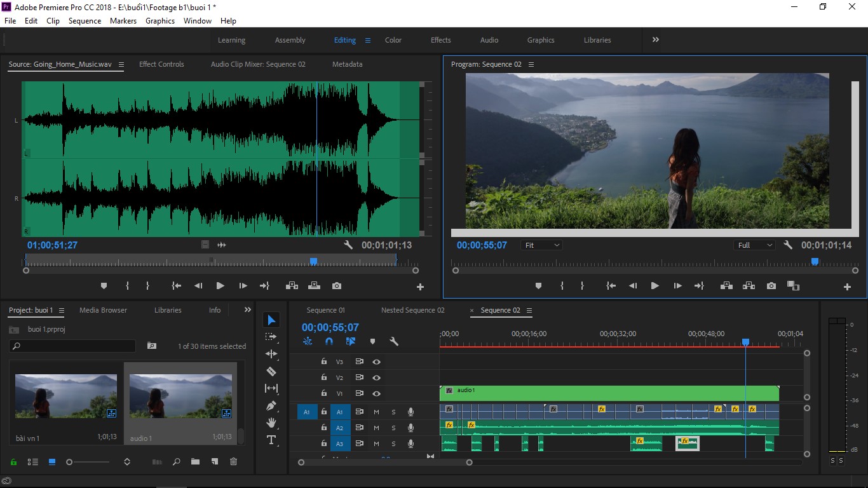
Task: Toggle V3 track output eye
Action: click(x=377, y=362)
